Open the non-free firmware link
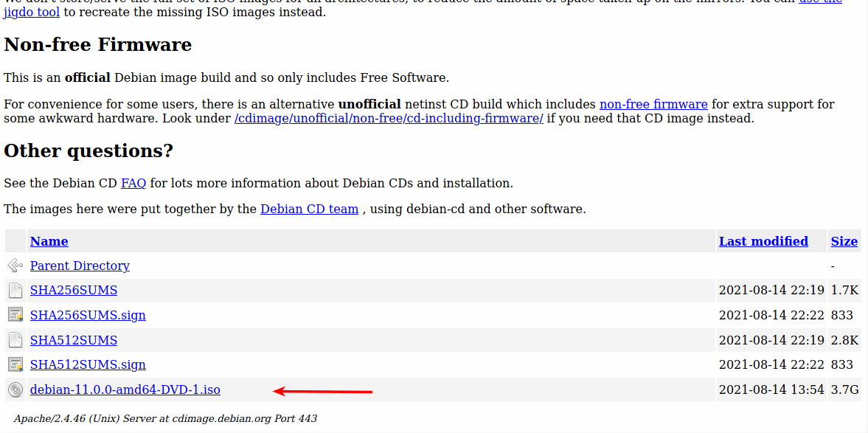 pyautogui.click(x=653, y=104)
